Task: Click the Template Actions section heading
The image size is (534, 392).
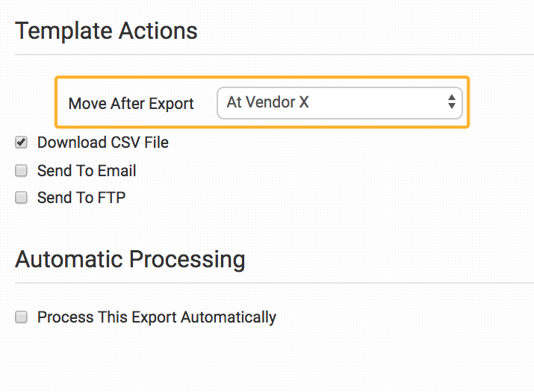Action: point(106,31)
